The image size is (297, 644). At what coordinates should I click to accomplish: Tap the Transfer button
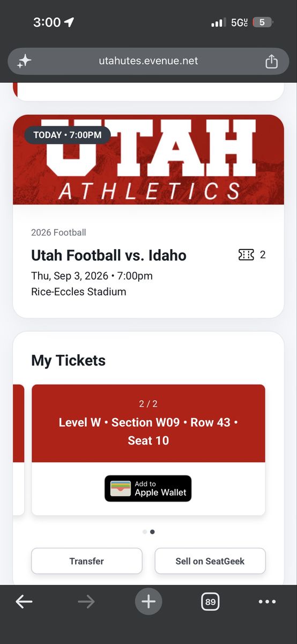[x=87, y=561]
